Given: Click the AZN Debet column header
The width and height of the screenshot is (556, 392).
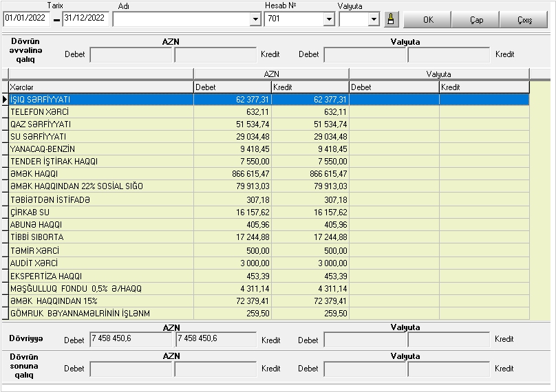Looking at the screenshot, I should point(232,87).
